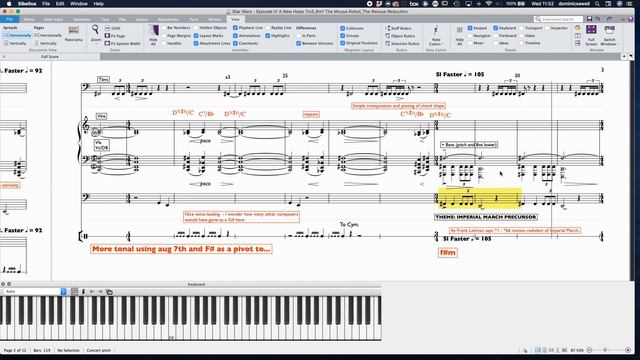The image size is (640, 360).
Task: Toggle the Hidden Objects checkbox
Action: [x=196, y=28]
